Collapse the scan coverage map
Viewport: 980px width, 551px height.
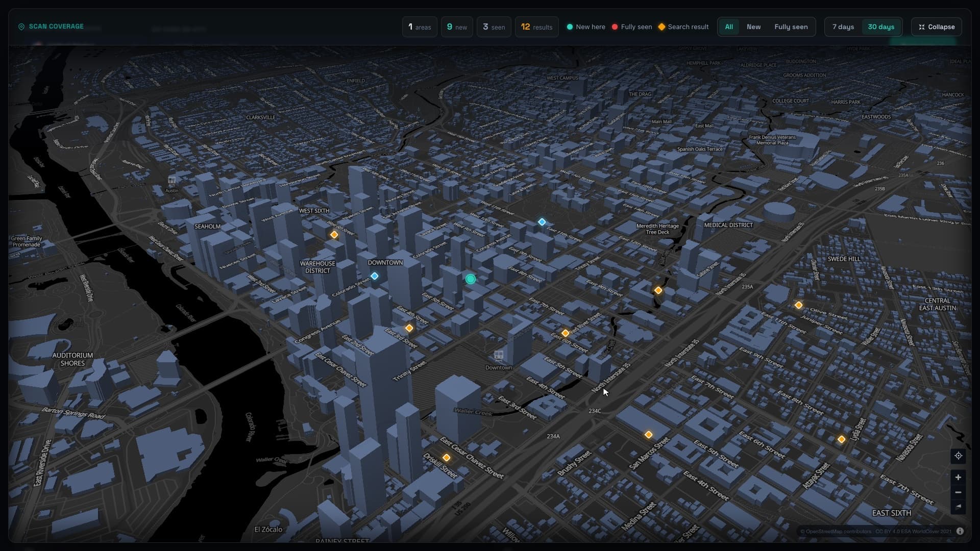point(937,27)
